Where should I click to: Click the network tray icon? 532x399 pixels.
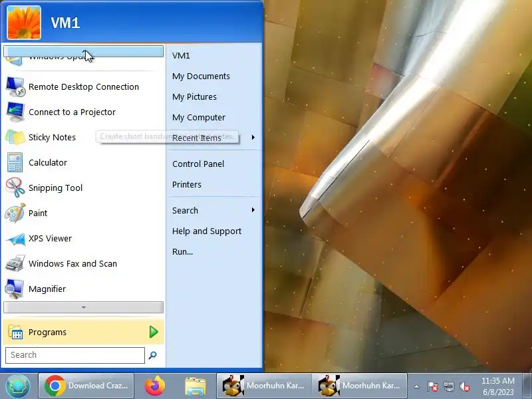(x=449, y=386)
